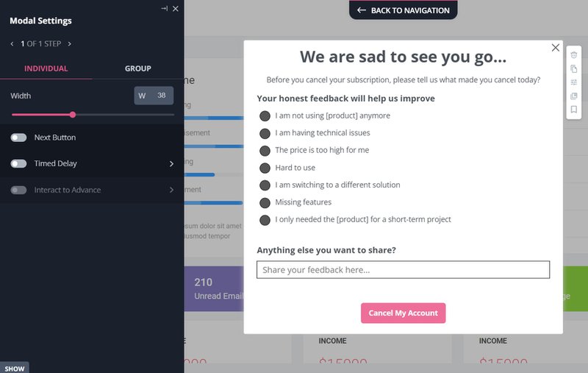
Task: Click the Cancel My Account button
Action: click(403, 313)
